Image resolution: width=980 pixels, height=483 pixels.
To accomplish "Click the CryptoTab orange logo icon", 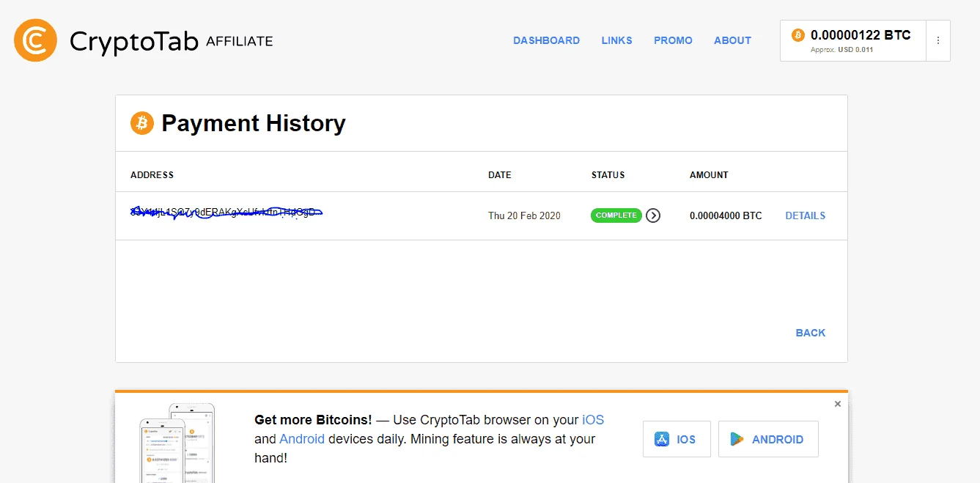I will click(x=35, y=40).
